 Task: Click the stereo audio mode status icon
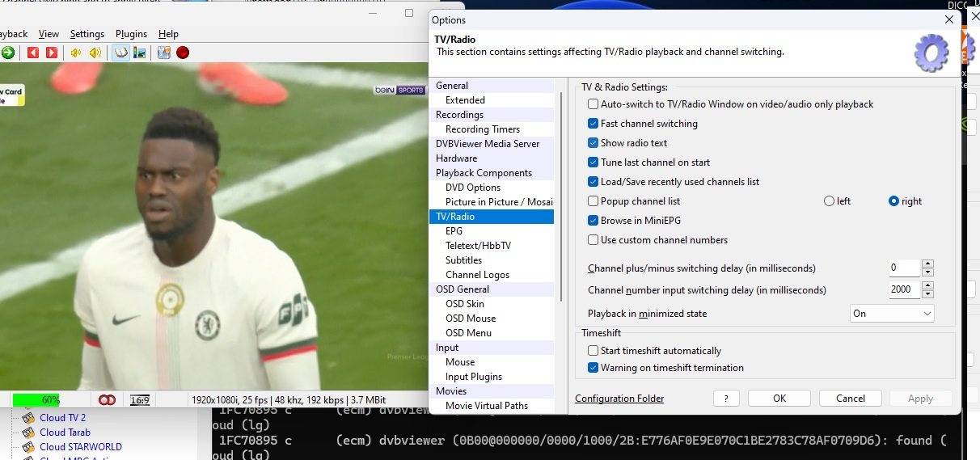point(107,399)
